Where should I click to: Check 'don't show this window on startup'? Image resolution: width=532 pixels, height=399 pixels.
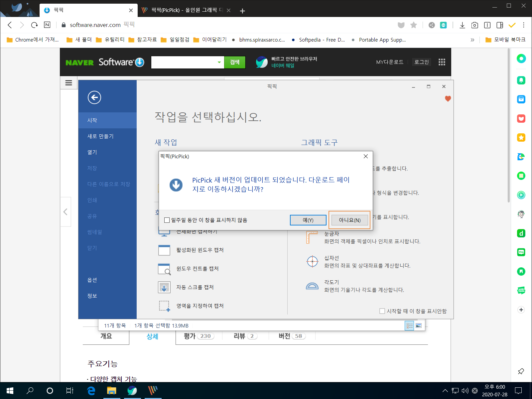[x=382, y=311]
